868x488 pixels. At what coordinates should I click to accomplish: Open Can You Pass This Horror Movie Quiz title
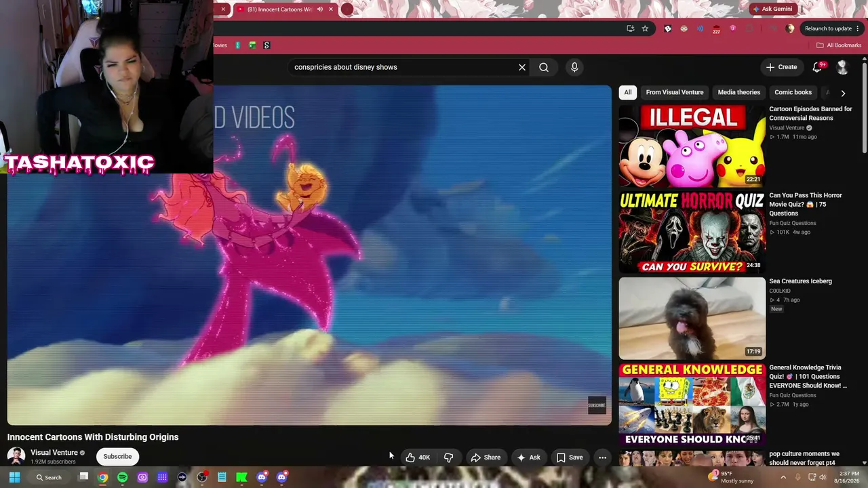pos(806,204)
